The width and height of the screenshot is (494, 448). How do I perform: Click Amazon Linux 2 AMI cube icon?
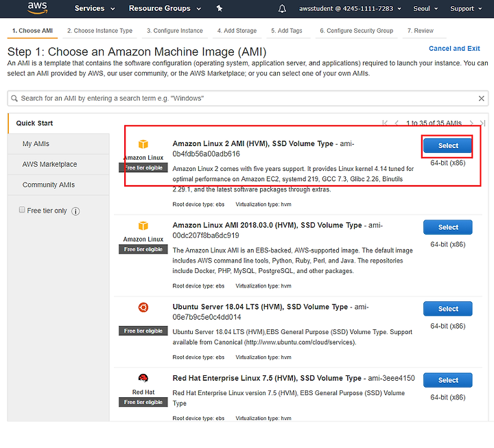click(x=143, y=144)
